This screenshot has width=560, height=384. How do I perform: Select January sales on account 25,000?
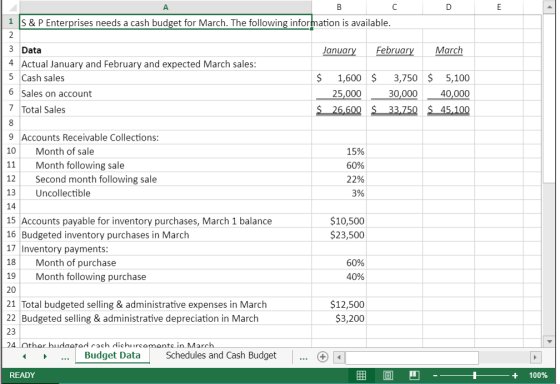click(x=339, y=93)
